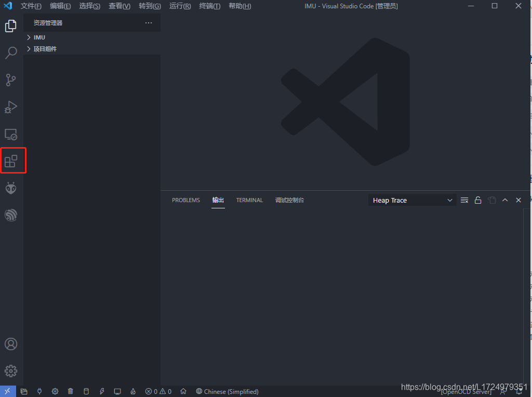Viewport: 532px width, 397px height.
Task: Open the PlatformIO alien-head view
Action: 11,188
